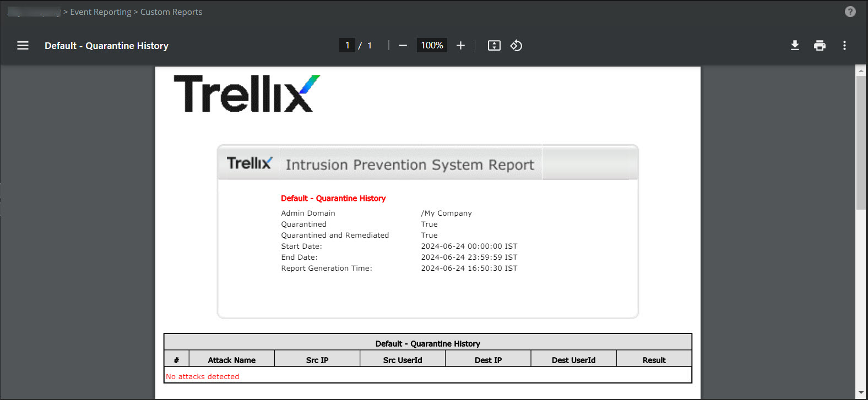Open help via question mark icon
Image resolution: width=868 pixels, height=400 pixels.
[x=850, y=12]
